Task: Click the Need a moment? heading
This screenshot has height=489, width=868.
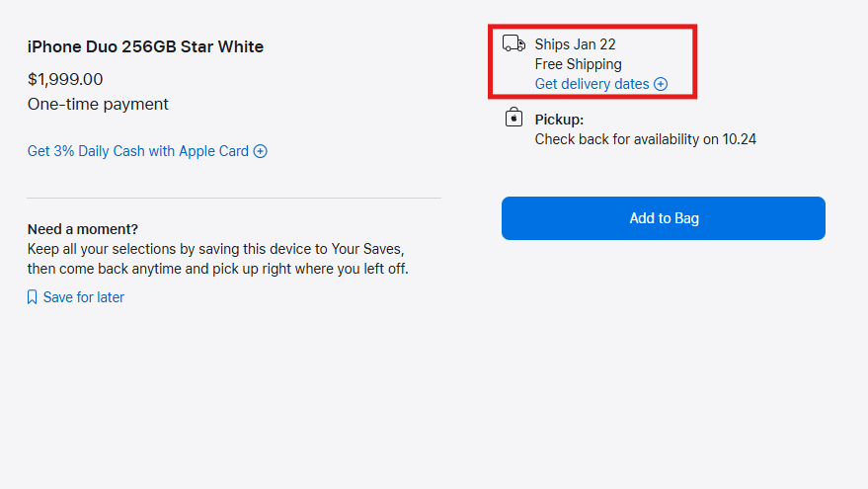Action: 83,229
